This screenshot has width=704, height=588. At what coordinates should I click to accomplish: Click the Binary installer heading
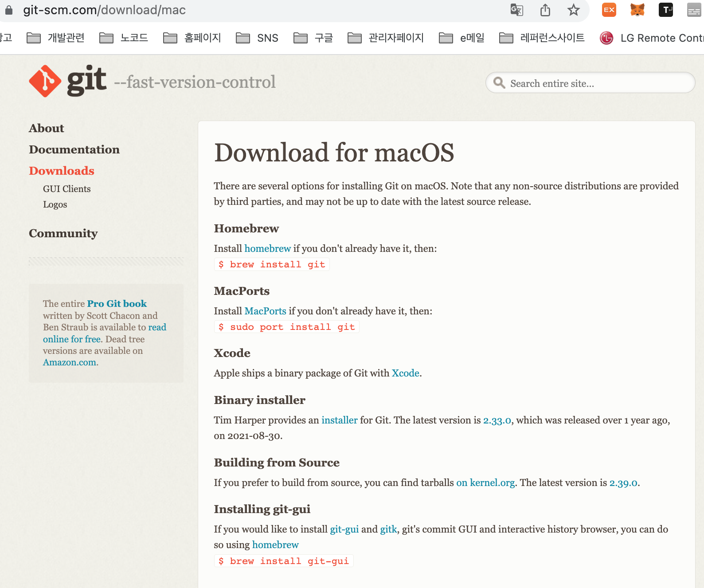pyautogui.click(x=260, y=400)
